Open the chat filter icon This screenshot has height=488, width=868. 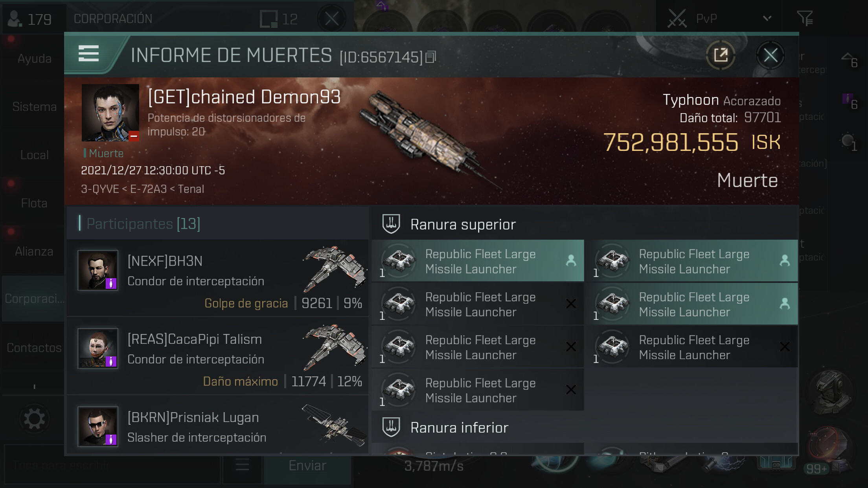click(805, 18)
